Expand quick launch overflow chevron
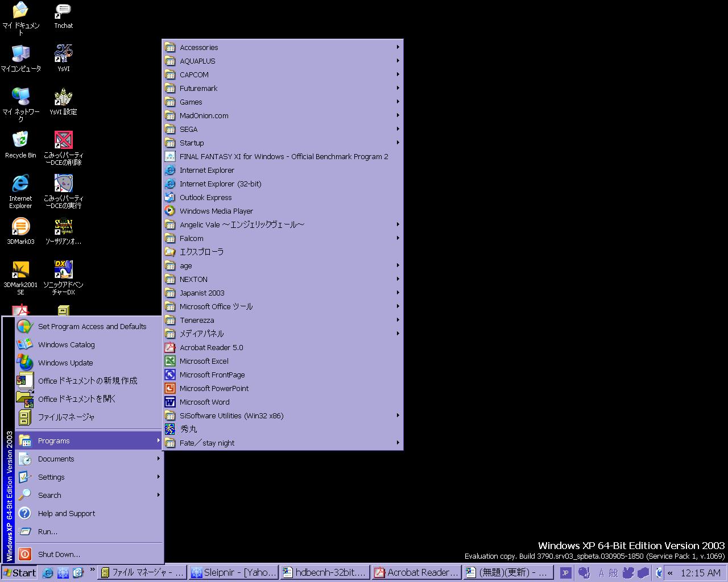Viewport: 728px width, 582px height. (x=92, y=569)
